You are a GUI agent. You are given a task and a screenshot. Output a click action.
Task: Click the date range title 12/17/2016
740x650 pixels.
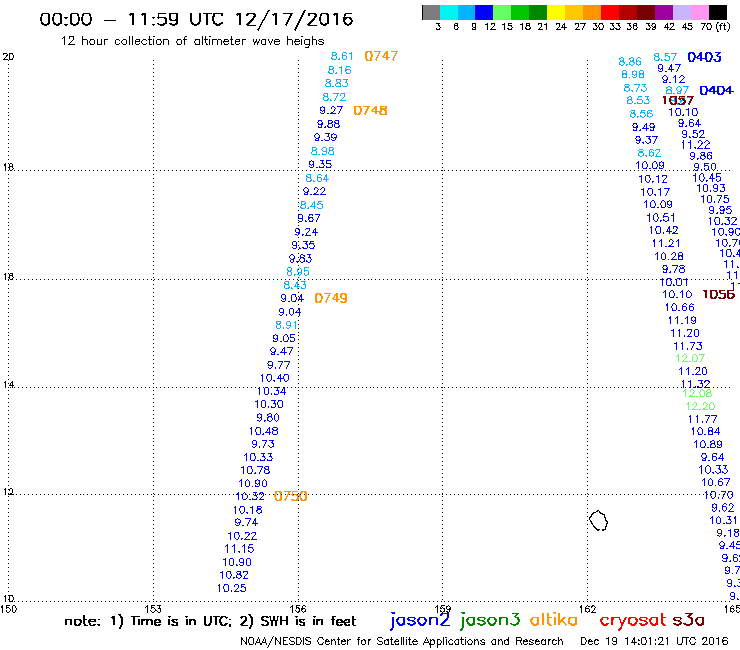click(196, 19)
